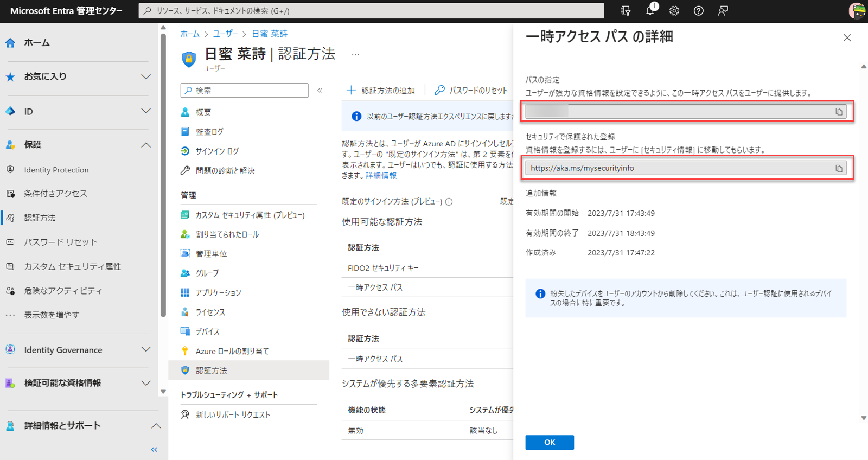The width and height of the screenshot is (868, 460).
Task: Open the user account avatar
Action: [858, 11]
